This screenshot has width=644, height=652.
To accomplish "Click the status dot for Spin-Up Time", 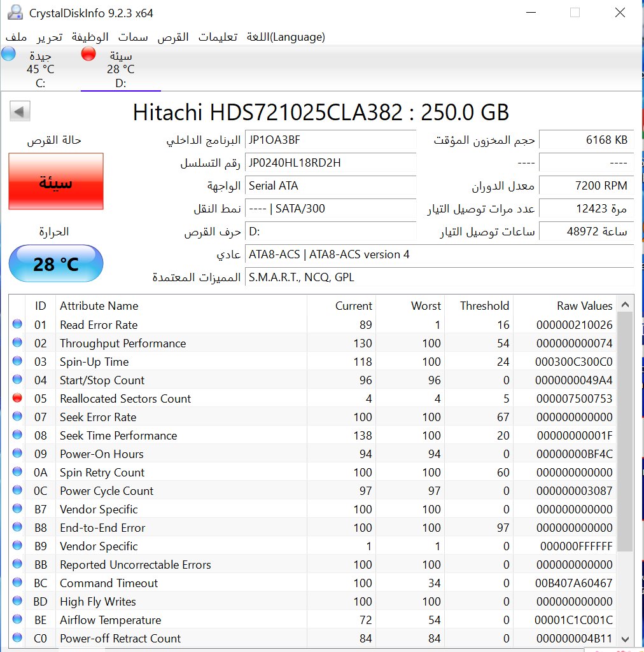I will point(17,361).
